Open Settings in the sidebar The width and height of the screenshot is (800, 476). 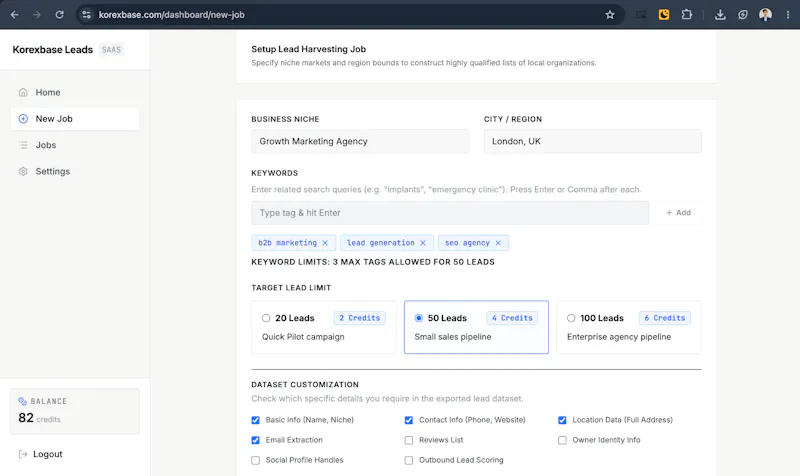[x=74, y=171]
